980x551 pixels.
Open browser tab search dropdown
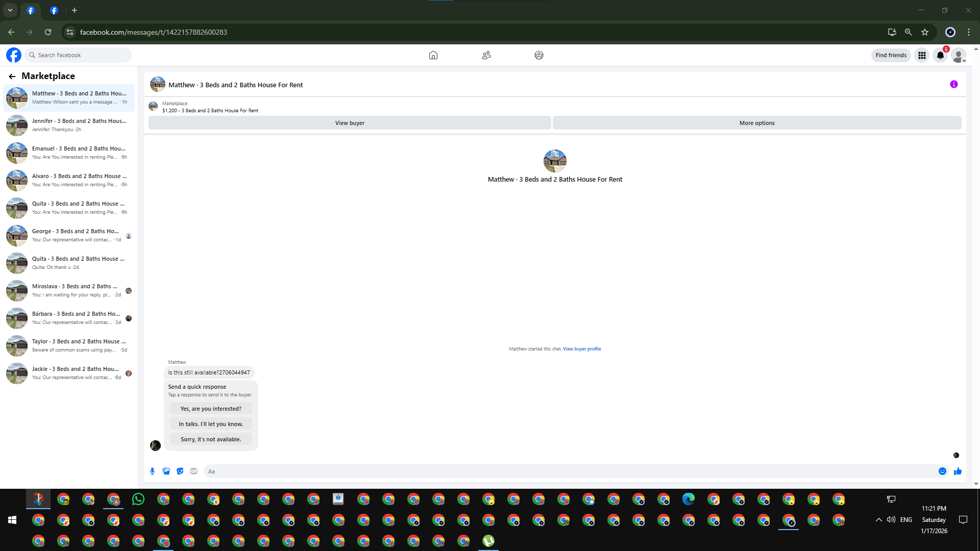[x=10, y=10]
